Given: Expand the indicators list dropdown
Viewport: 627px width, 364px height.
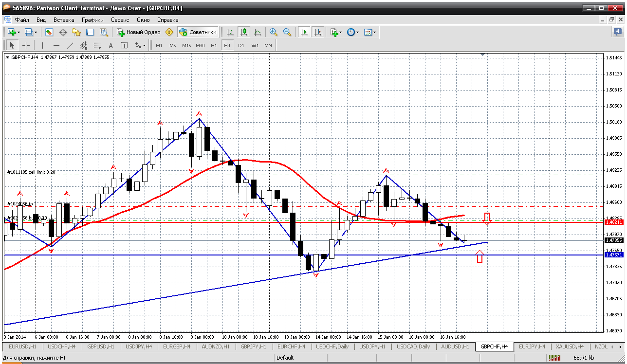Looking at the screenshot, I should (340, 32).
